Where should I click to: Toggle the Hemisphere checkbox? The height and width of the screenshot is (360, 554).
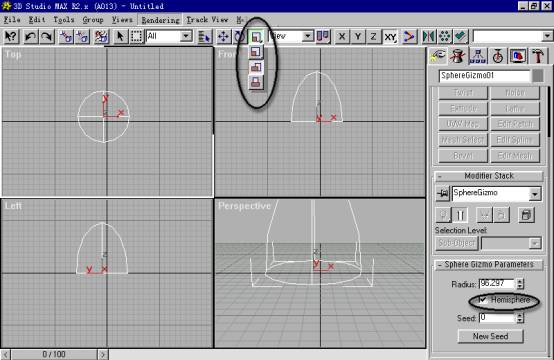pyautogui.click(x=483, y=300)
